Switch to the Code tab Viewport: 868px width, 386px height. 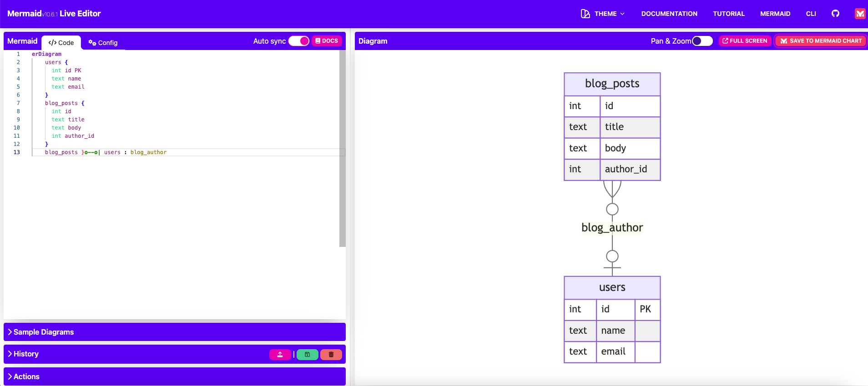61,43
